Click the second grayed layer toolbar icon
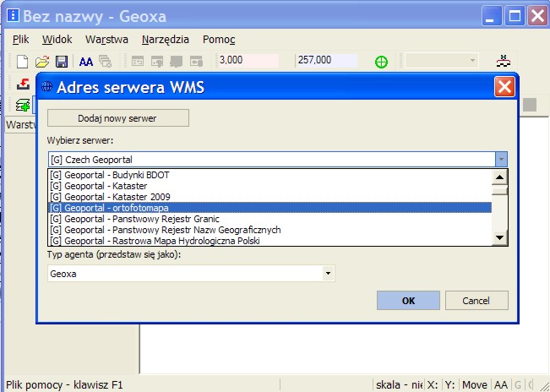This screenshot has height=392, width=550. [157, 62]
